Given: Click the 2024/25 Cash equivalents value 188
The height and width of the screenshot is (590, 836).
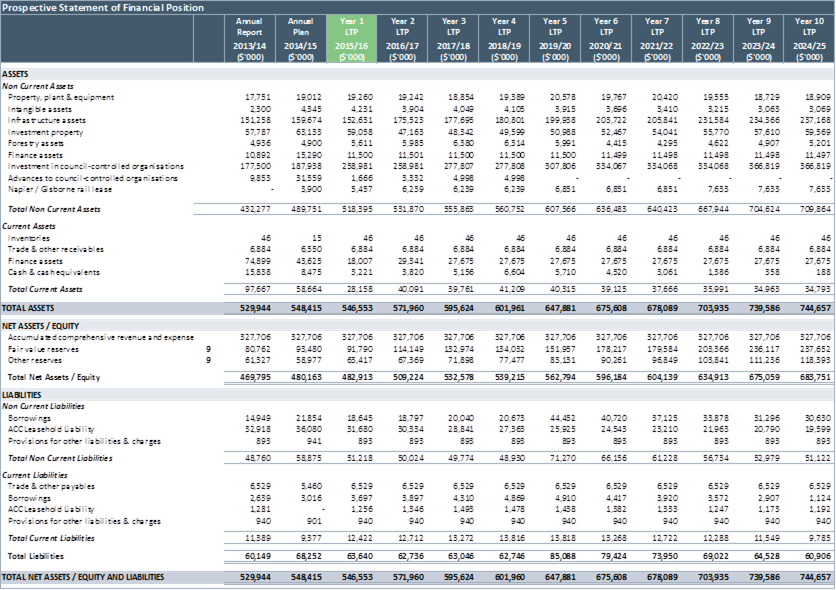Looking at the screenshot, I should [824, 272].
